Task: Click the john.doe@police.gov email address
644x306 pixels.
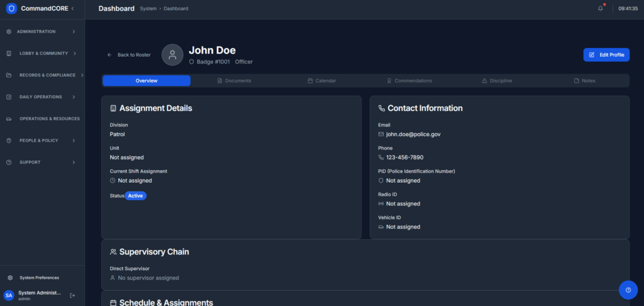Action: 413,134
